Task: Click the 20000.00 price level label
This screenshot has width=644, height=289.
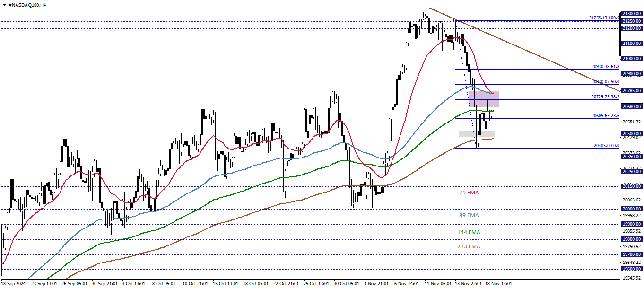Action: coord(632,209)
